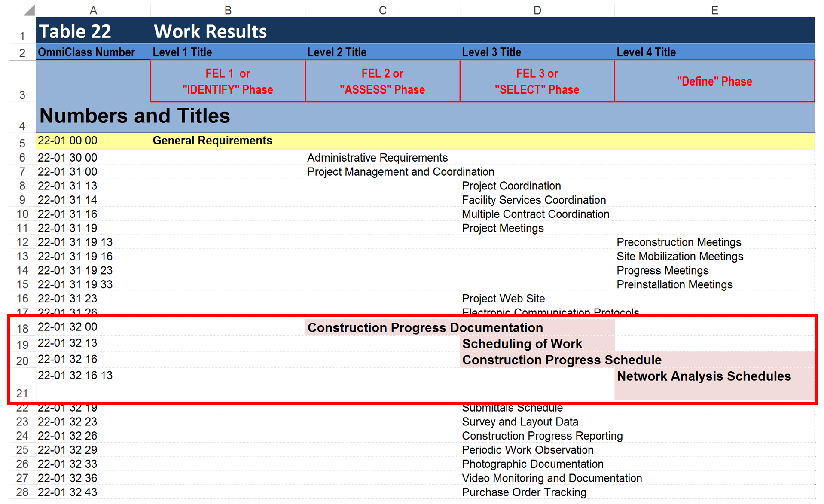Screen dimensions: 824x504
Task: Click 'Project Management and Coordination' cell
Action: (x=400, y=172)
